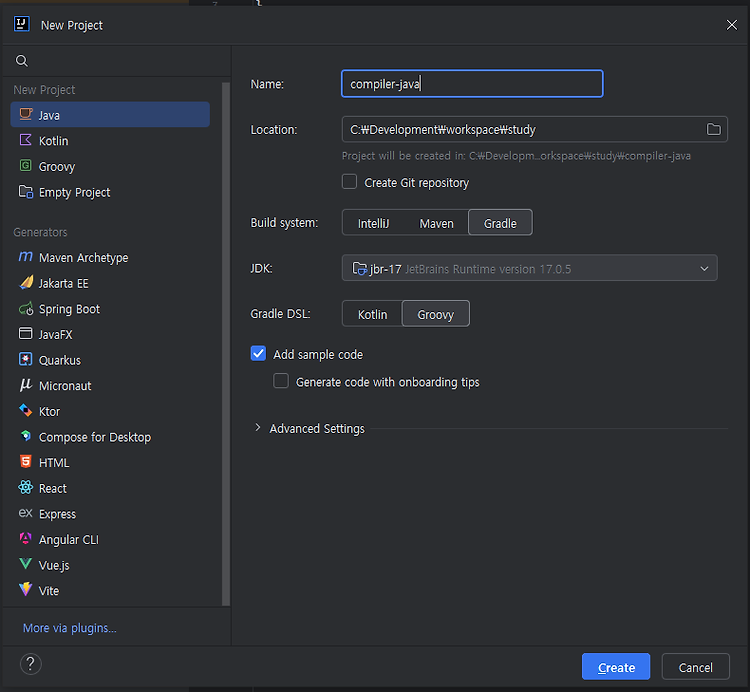Click the Jakarta EE label
Viewport: 750px width, 692px height.
pos(64,283)
